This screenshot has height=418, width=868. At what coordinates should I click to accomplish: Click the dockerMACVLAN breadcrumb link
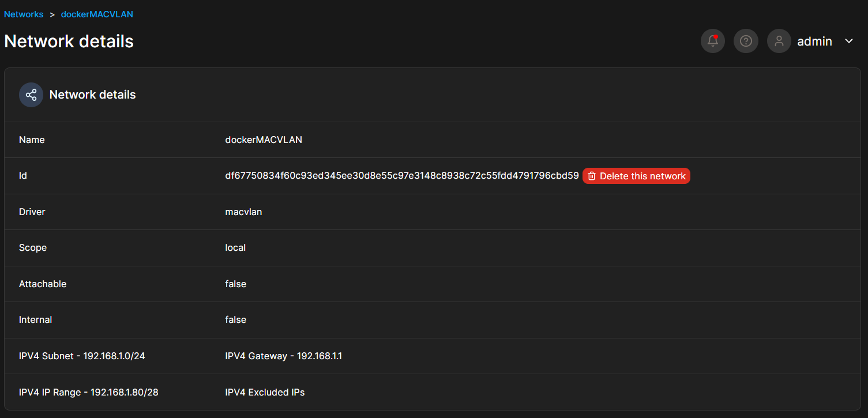(97, 14)
